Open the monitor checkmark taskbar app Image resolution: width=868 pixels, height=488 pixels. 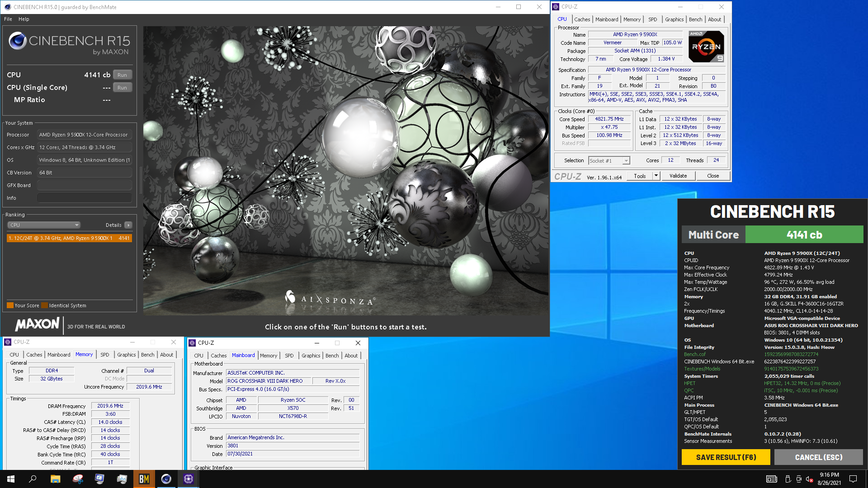[x=99, y=479]
